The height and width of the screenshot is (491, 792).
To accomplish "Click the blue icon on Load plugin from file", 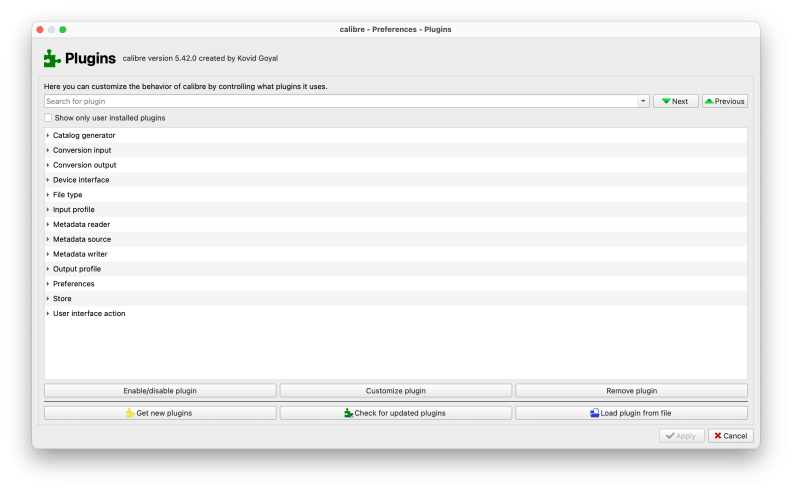I will (595, 413).
